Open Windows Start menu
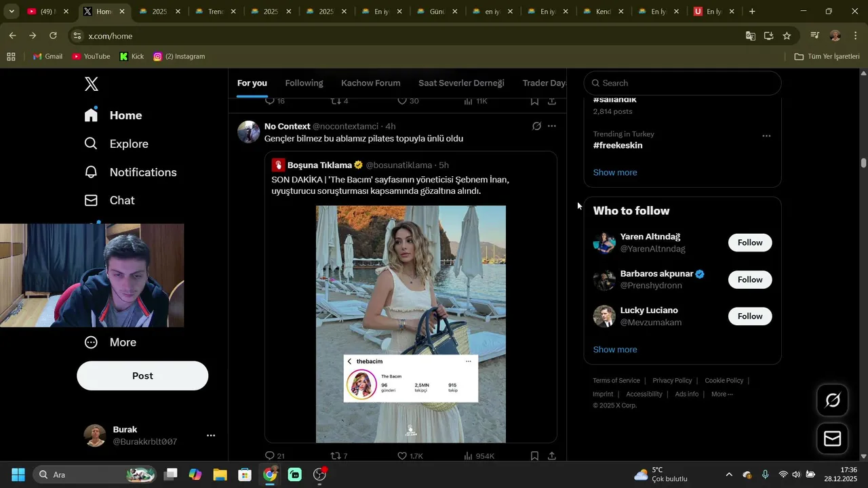Screen dimensions: 868x488 18,474
